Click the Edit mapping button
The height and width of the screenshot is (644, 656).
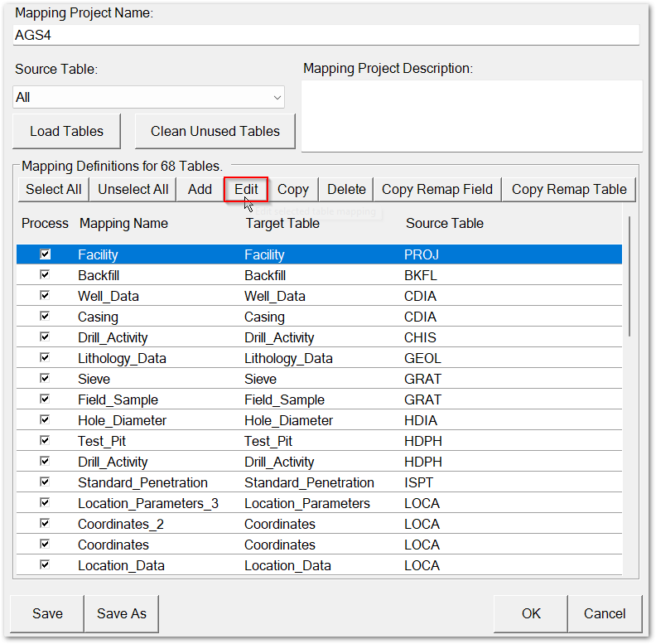pos(246,189)
